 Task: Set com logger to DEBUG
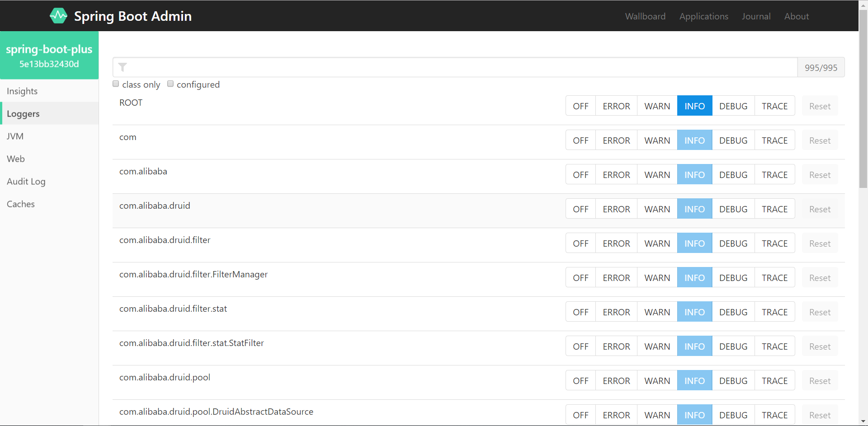(x=733, y=140)
